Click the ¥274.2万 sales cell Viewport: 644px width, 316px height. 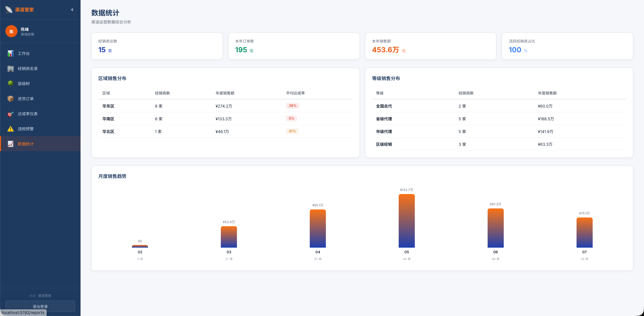[x=224, y=106]
